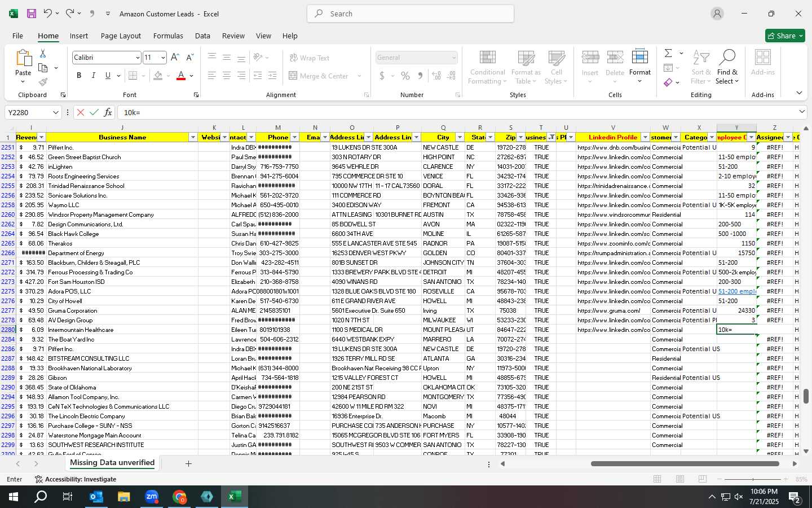Toggle Align Left alignment
This screenshot has height=508, width=812.
tap(212, 76)
